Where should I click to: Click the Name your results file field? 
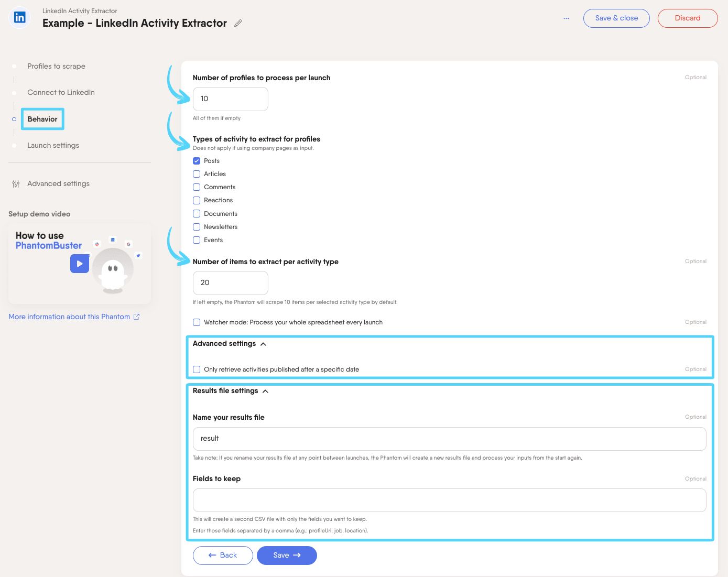(x=449, y=439)
